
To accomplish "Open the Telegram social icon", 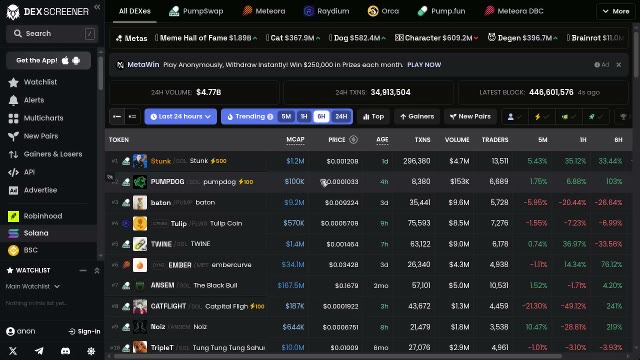I will pyautogui.click(x=39, y=351).
